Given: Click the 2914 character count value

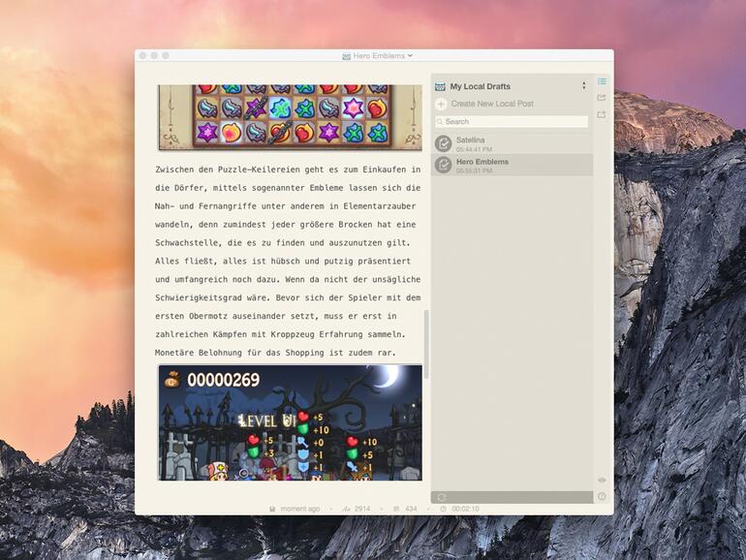Looking at the screenshot, I should point(362,509).
